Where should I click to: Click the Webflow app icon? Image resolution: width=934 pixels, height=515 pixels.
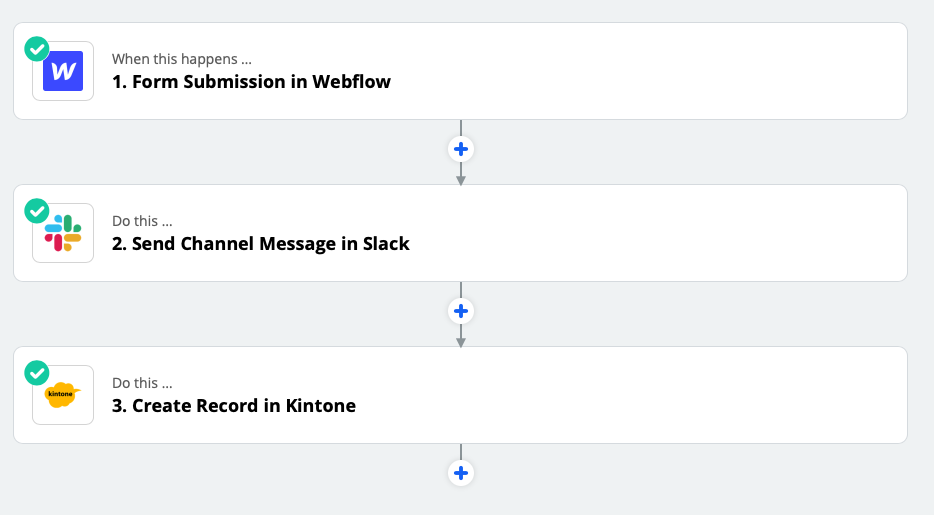pyautogui.click(x=63, y=71)
